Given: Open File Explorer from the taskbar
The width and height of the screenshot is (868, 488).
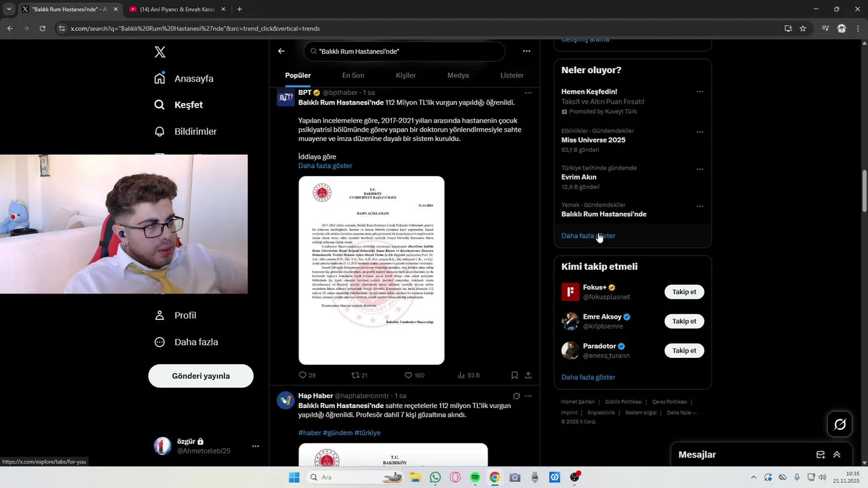Looking at the screenshot, I should [415, 478].
